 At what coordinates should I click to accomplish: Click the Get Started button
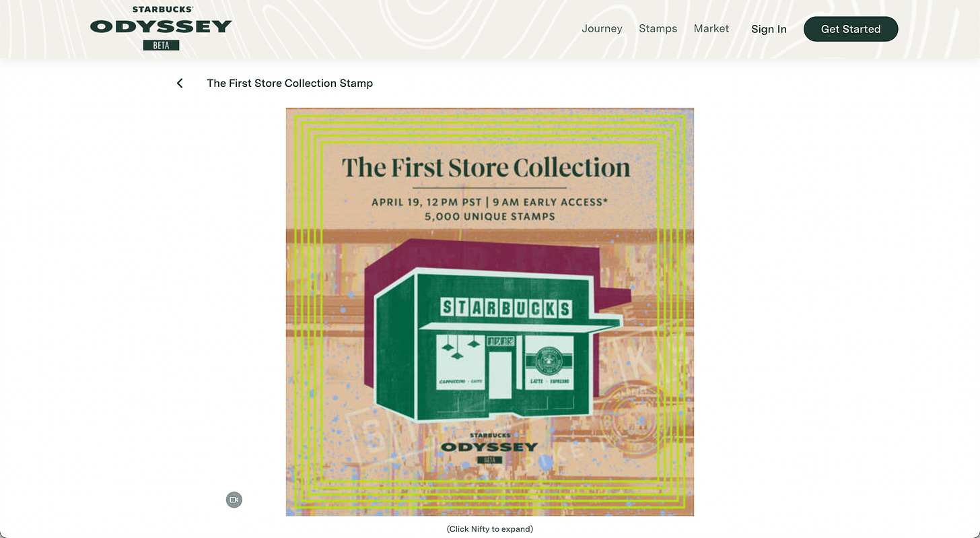[851, 29]
